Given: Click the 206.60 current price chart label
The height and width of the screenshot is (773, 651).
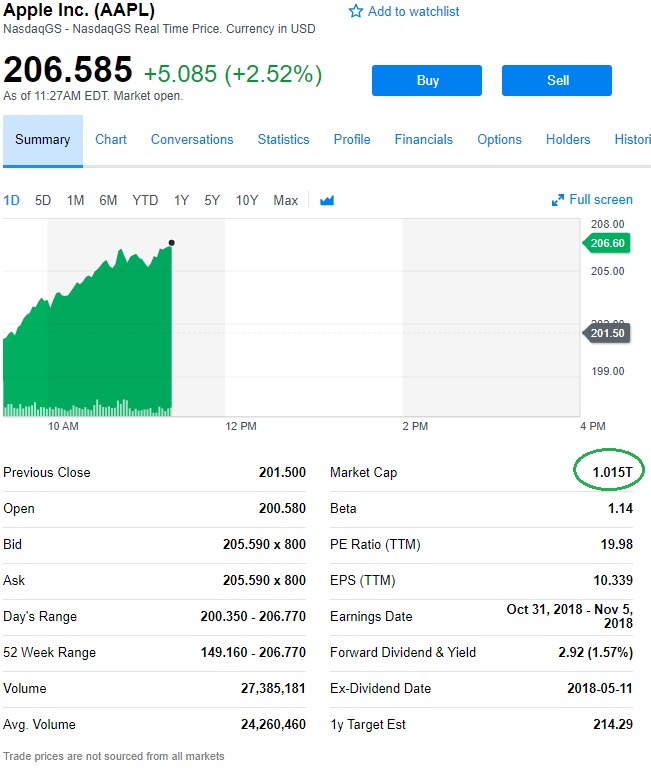Looking at the screenshot, I should click(x=606, y=243).
